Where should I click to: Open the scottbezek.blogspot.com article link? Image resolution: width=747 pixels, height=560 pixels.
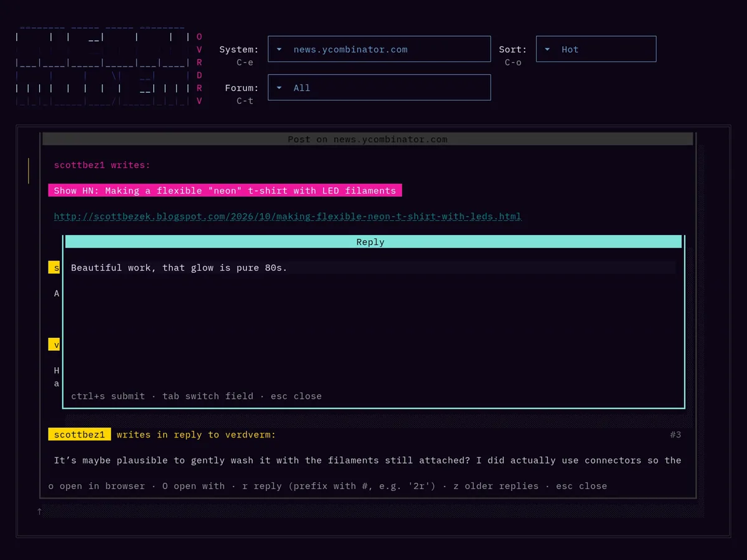[288, 217]
